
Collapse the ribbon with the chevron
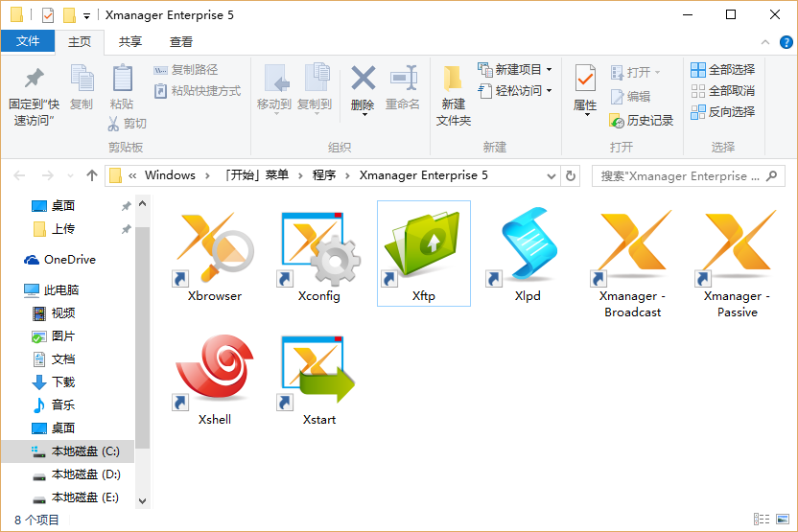tap(765, 42)
